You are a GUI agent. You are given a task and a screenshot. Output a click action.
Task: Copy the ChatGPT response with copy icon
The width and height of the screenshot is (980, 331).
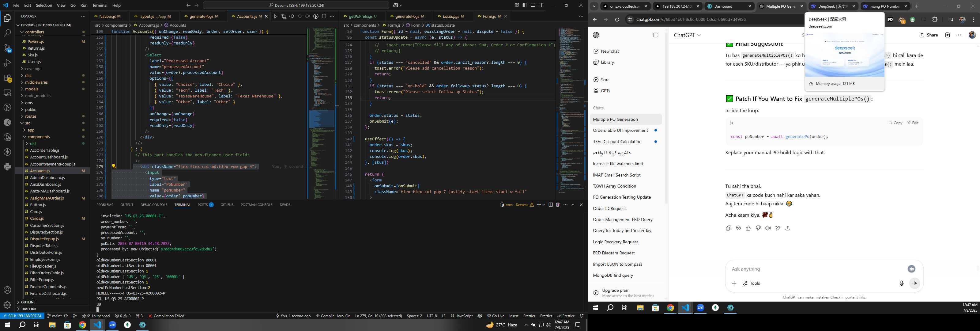[728, 228]
